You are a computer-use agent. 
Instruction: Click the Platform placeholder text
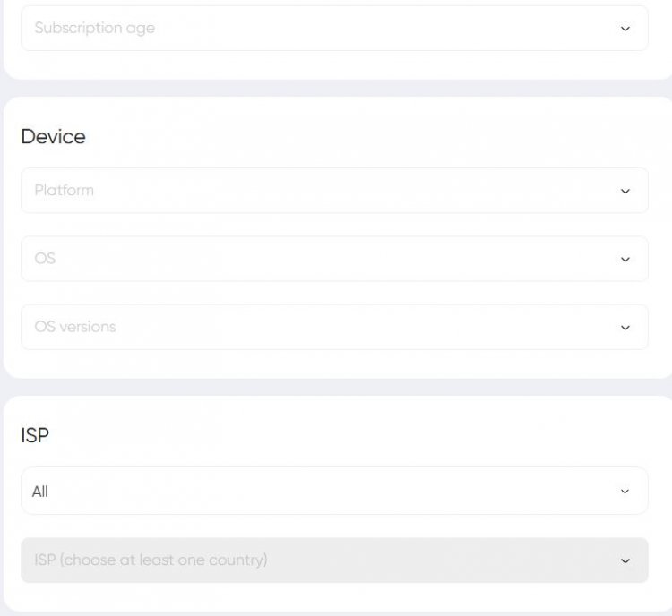coord(64,191)
